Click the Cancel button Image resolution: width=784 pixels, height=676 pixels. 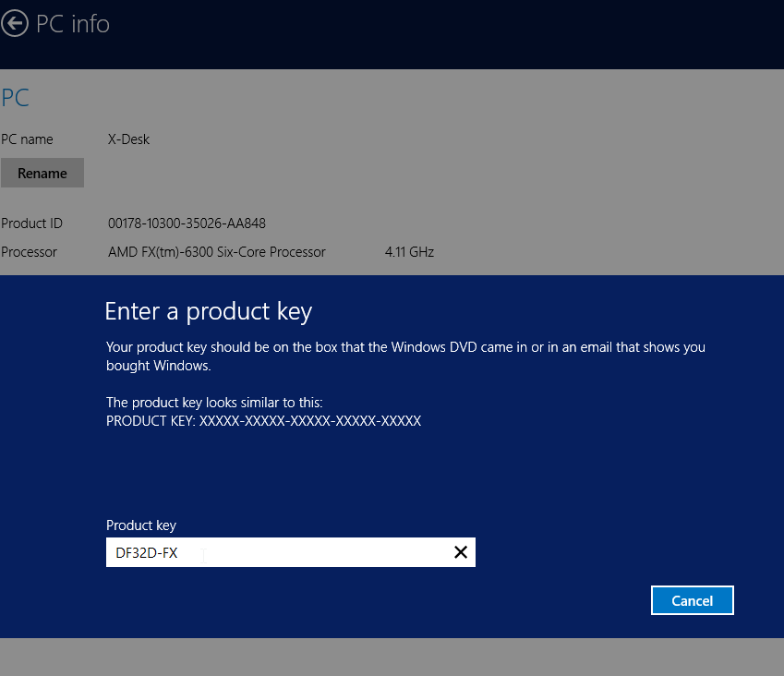pyautogui.click(x=692, y=600)
